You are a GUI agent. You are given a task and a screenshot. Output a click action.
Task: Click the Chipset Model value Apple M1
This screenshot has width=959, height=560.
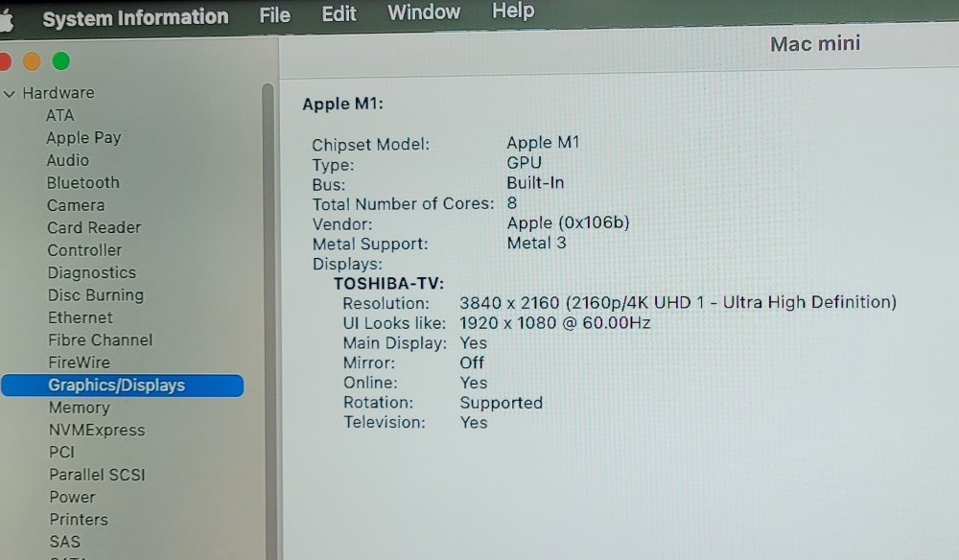coord(543,143)
